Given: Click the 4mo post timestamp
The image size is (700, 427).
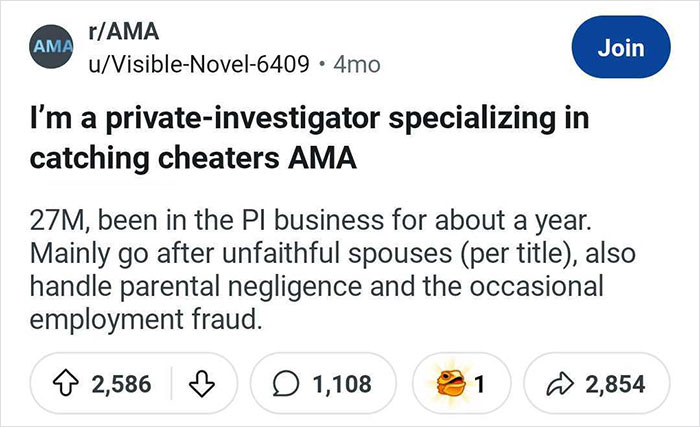Looking at the screenshot, I should (354, 63).
